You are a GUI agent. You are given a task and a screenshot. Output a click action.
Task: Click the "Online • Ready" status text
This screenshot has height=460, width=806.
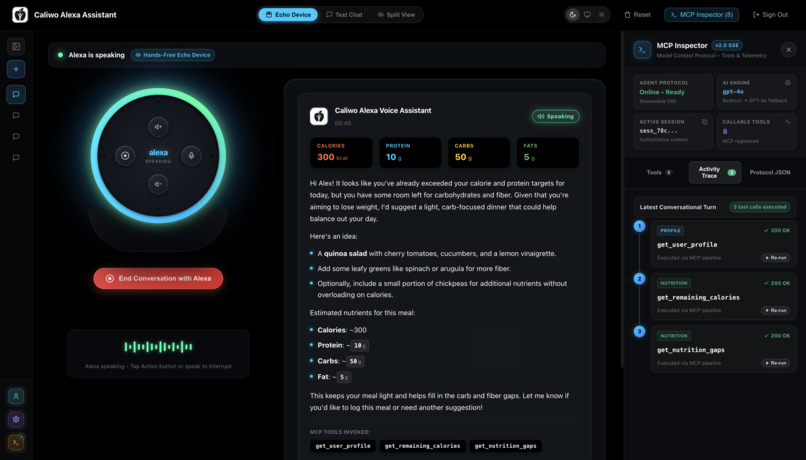tap(662, 92)
